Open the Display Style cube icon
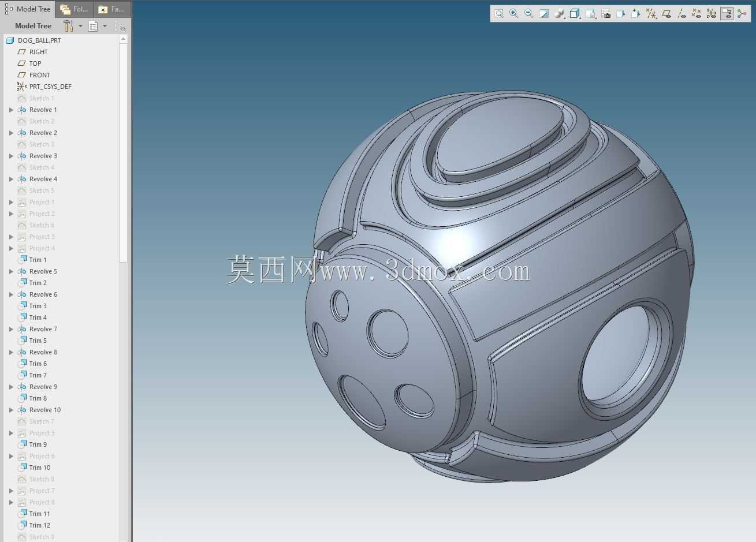 [x=575, y=13]
